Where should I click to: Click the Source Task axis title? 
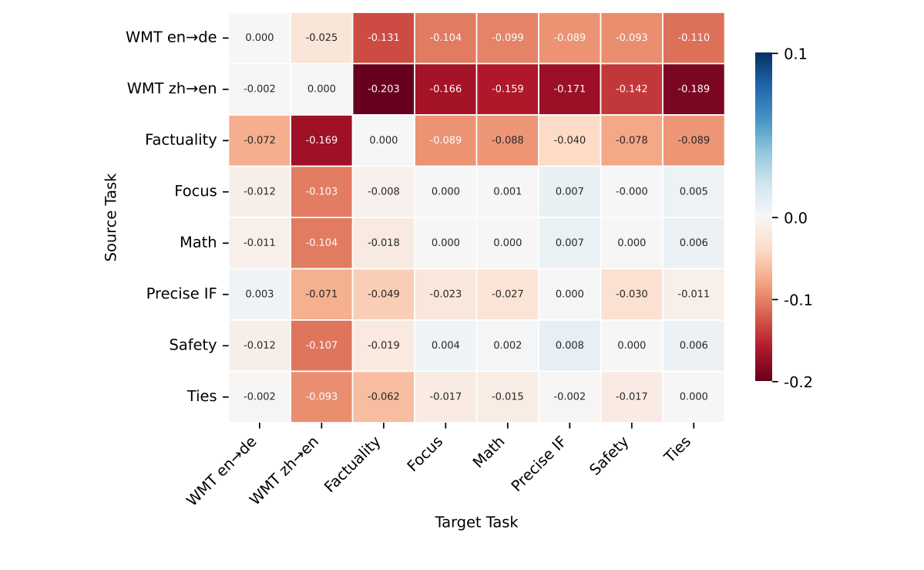[111, 218]
